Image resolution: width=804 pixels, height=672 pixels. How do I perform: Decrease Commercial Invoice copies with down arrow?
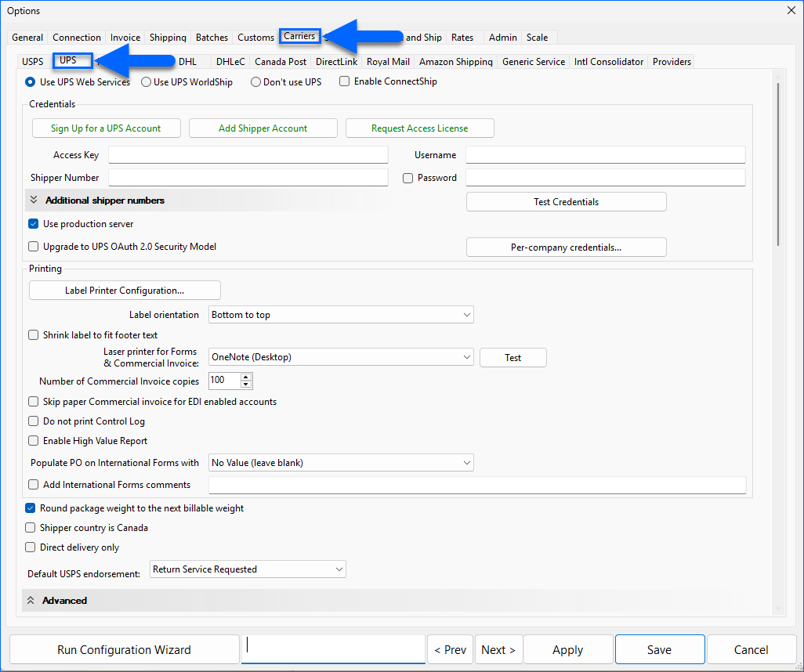coord(246,385)
